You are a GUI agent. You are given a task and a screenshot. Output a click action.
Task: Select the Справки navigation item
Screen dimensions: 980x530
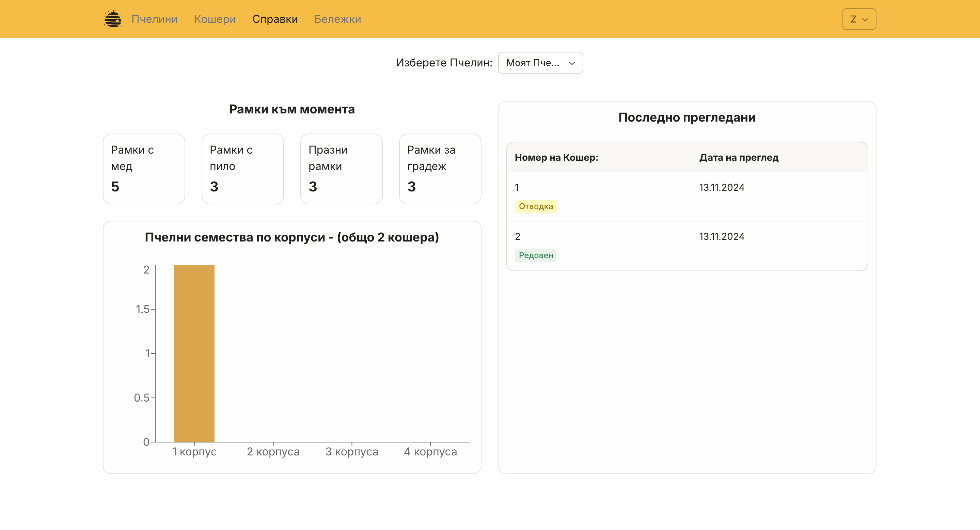(275, 19)
